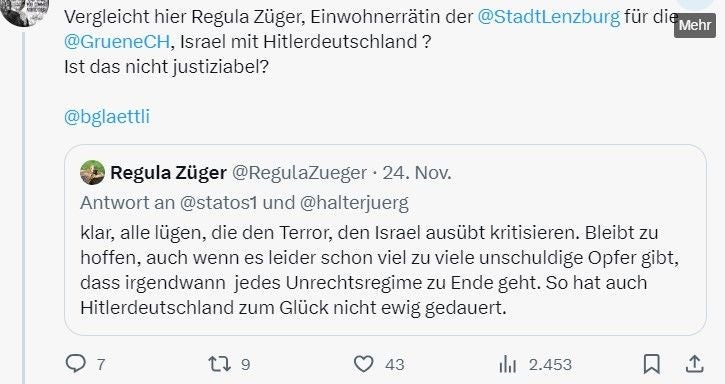Open the quoted tweet body text
The image size is (725, 384).
379,270
